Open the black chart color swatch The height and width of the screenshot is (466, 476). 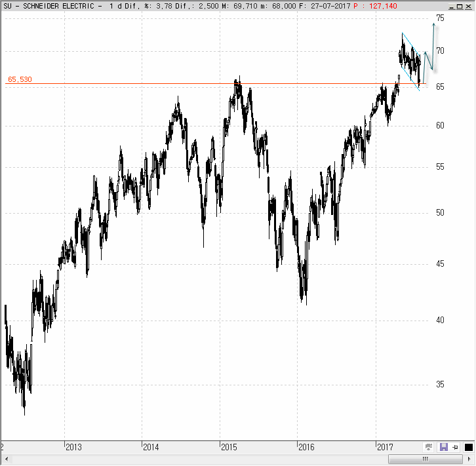pyautogui.click(x=468, y=447)
